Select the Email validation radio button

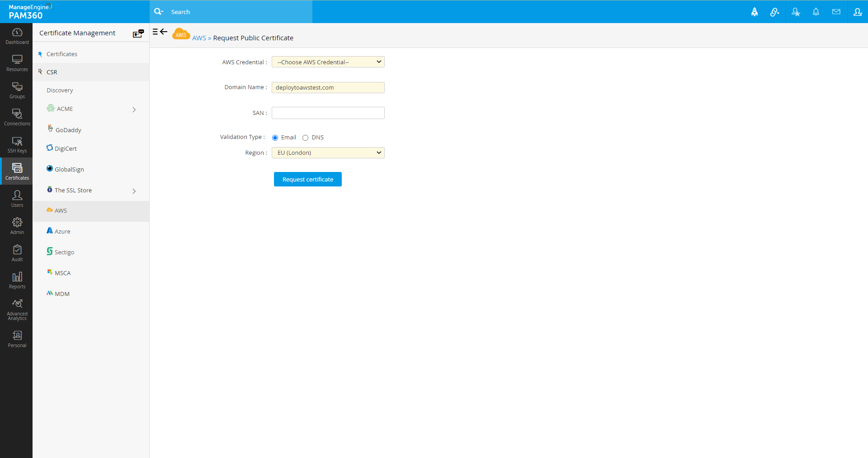tap(275, 138)
